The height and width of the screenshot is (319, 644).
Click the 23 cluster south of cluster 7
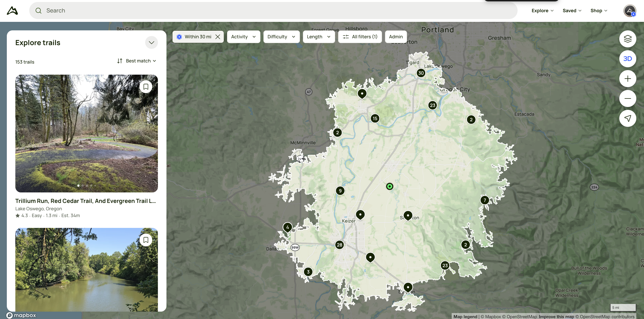pos(445,266)
